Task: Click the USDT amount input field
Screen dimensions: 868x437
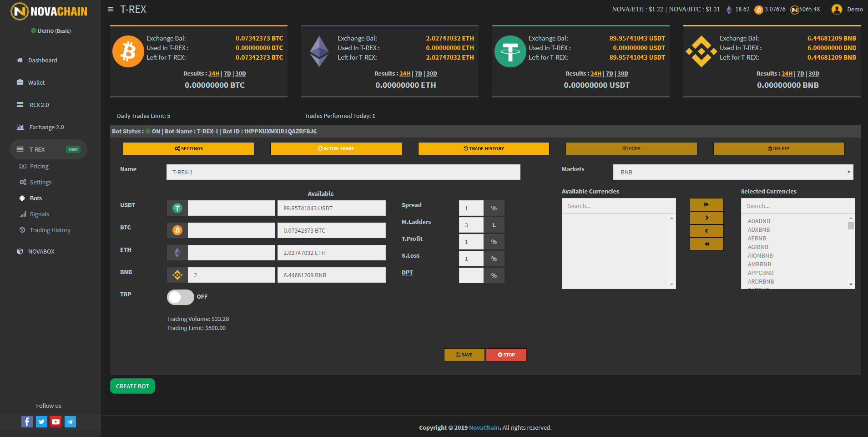Action: pos(232,208)
